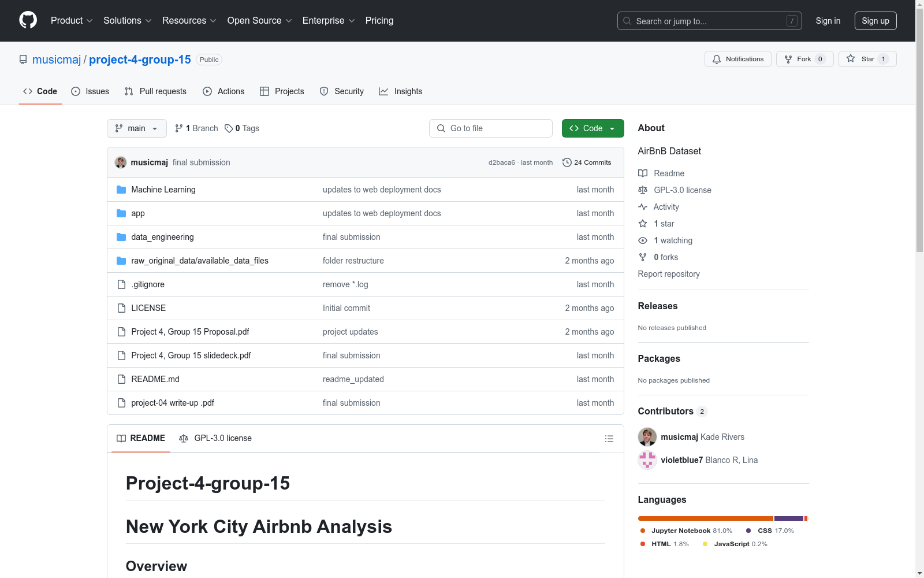Expand the Resources menu
The height and width of the screenshot is (578, 924).
click(189, 21)
